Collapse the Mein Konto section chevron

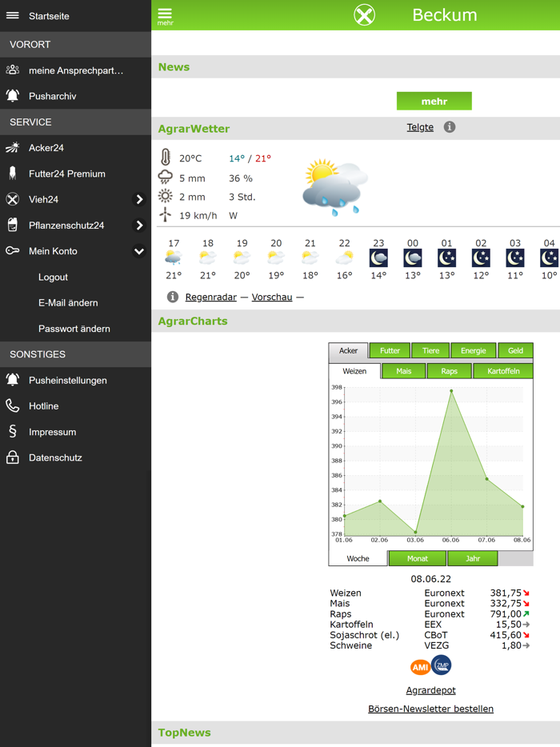tap(139, 251)
